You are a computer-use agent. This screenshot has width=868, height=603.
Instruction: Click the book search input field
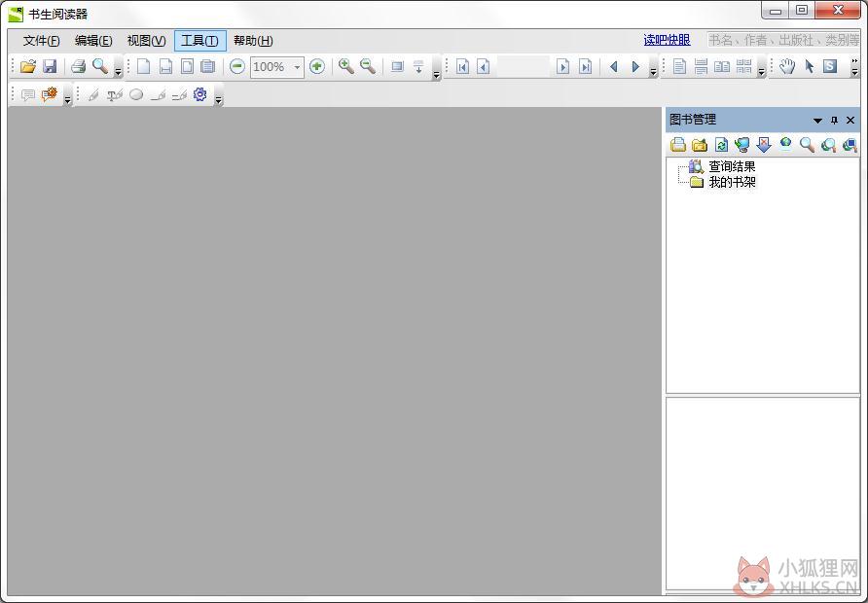[782, 40]
